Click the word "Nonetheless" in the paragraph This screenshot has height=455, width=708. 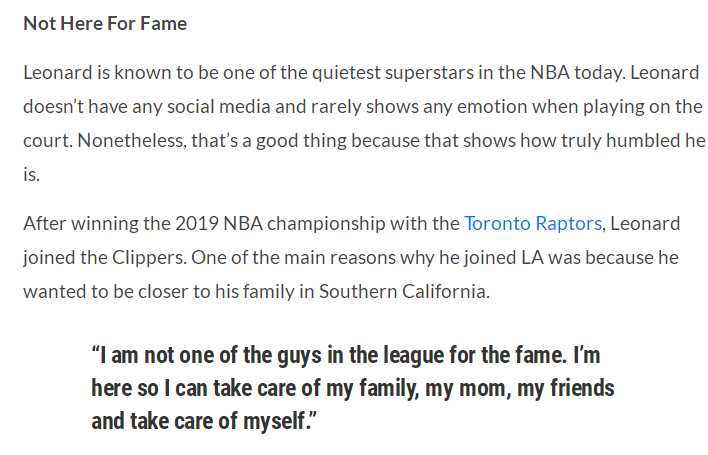[x=131, y=141]
